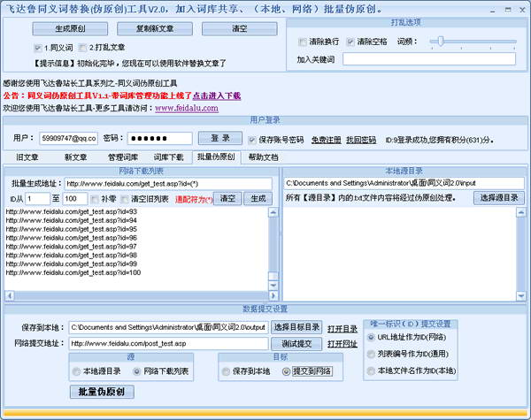Open the 打开网址 link
The height and width of the screenshot is (420, 531).
(342, 344)
